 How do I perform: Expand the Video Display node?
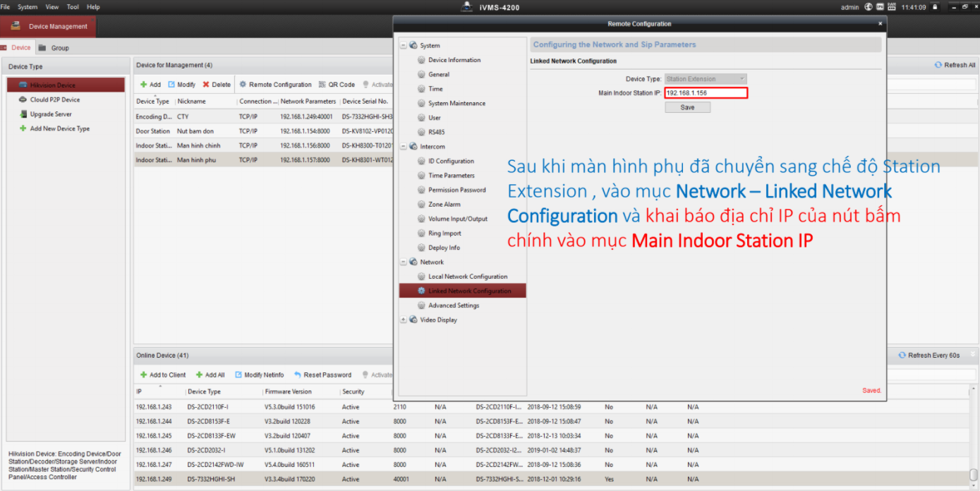pos(403,320)
